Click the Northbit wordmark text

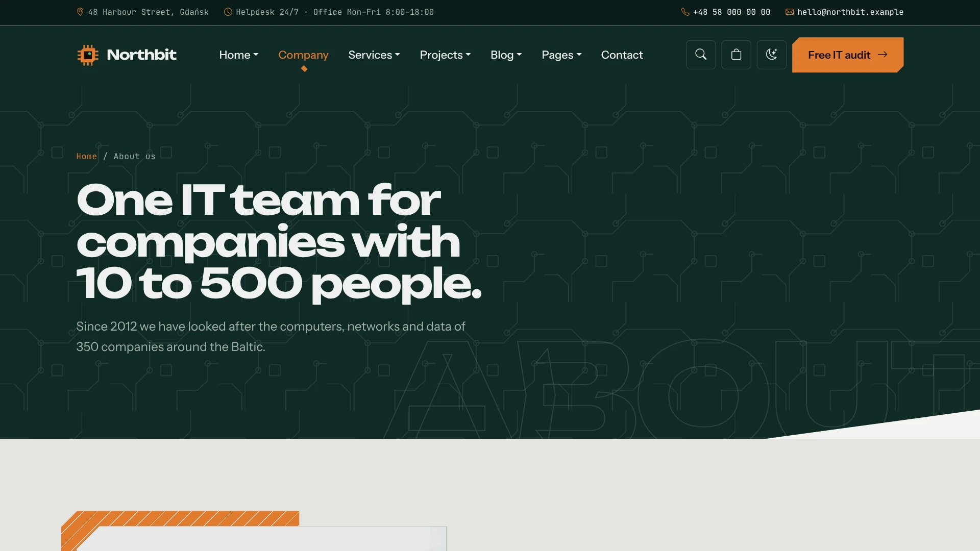pyautogui.click(x=141, y=55)
